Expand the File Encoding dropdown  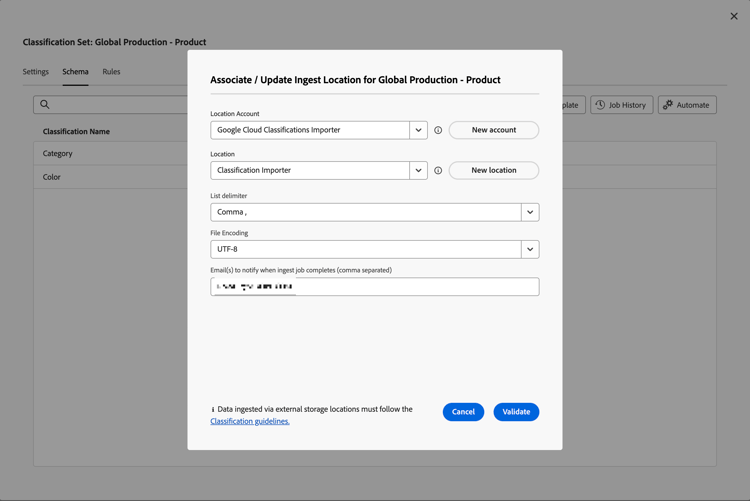pos(530,249)
